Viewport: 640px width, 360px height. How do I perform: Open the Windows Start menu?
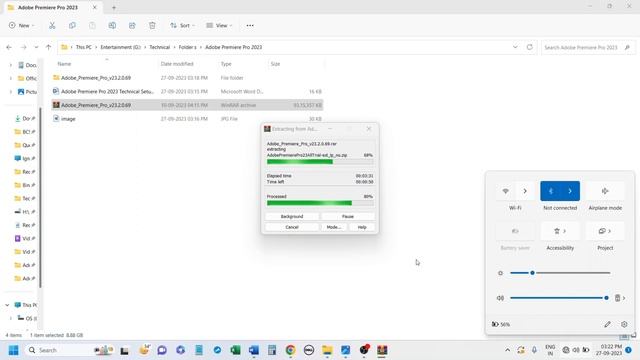(x=13, y=350)
